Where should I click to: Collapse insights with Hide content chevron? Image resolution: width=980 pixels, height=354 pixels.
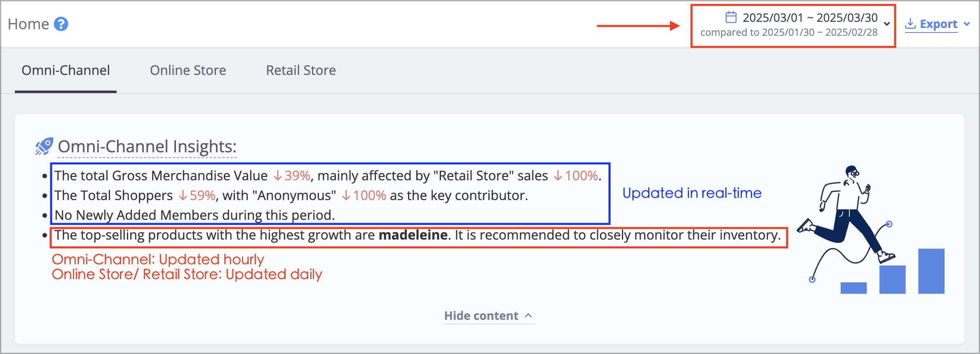(529, 316)
